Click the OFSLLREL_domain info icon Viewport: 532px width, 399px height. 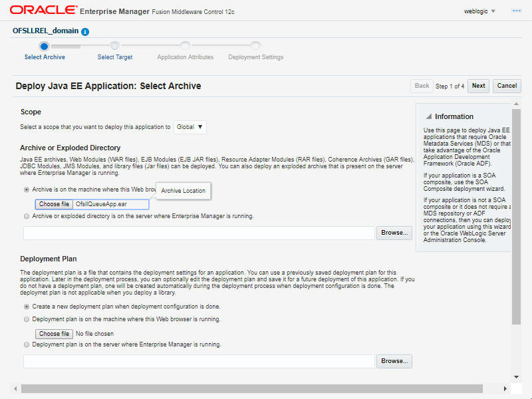tap(85, 31)
